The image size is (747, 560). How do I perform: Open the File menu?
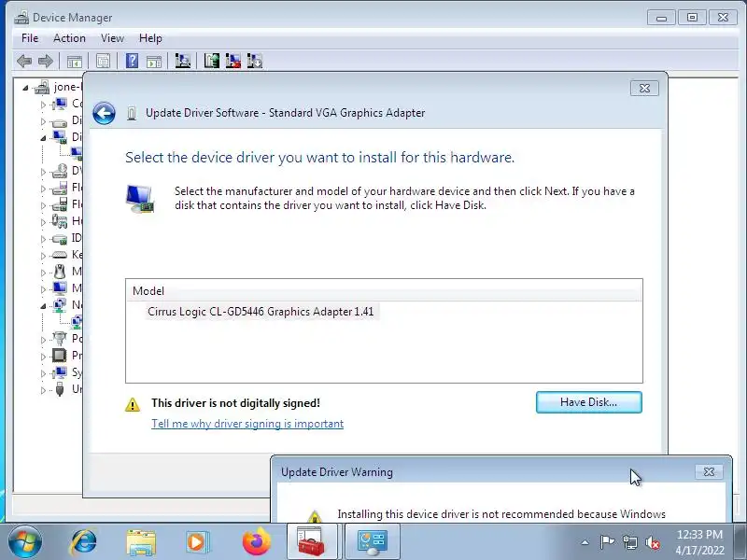tap(30, 38)
